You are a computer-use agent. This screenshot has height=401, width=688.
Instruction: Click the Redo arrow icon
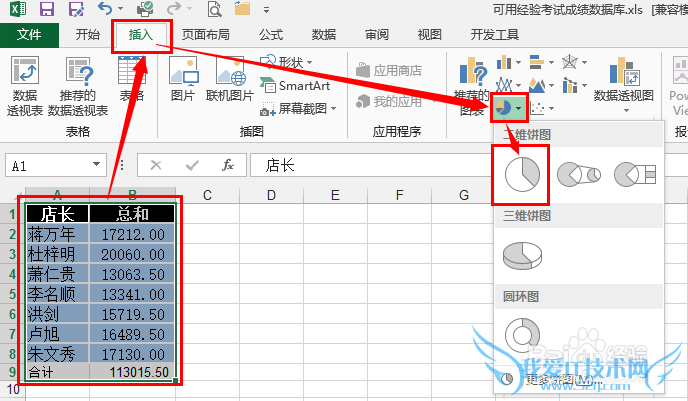point(174,8)
